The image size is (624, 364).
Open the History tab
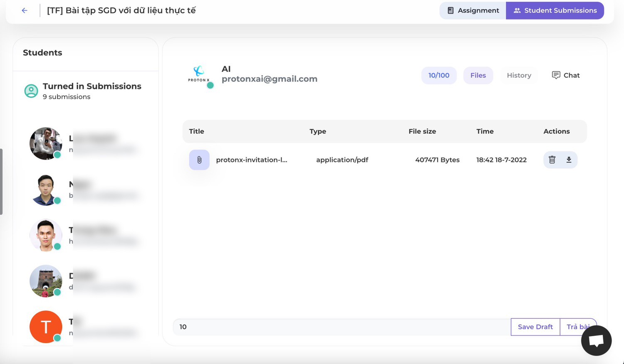pyautogui.click(x=519, y=75)
